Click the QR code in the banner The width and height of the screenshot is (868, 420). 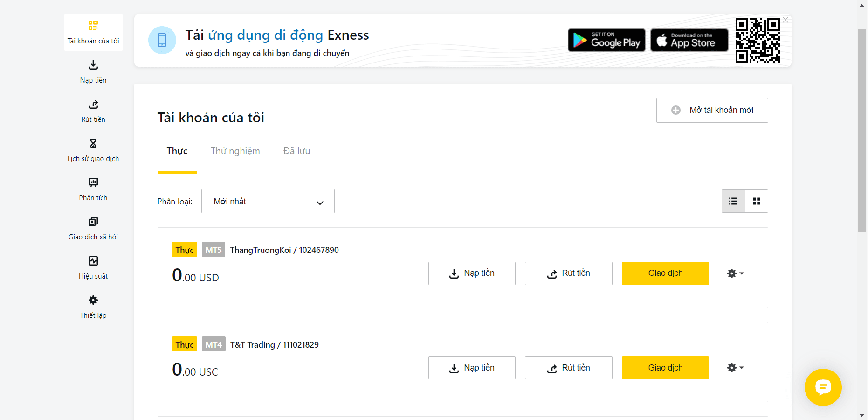tap(758, 40)
